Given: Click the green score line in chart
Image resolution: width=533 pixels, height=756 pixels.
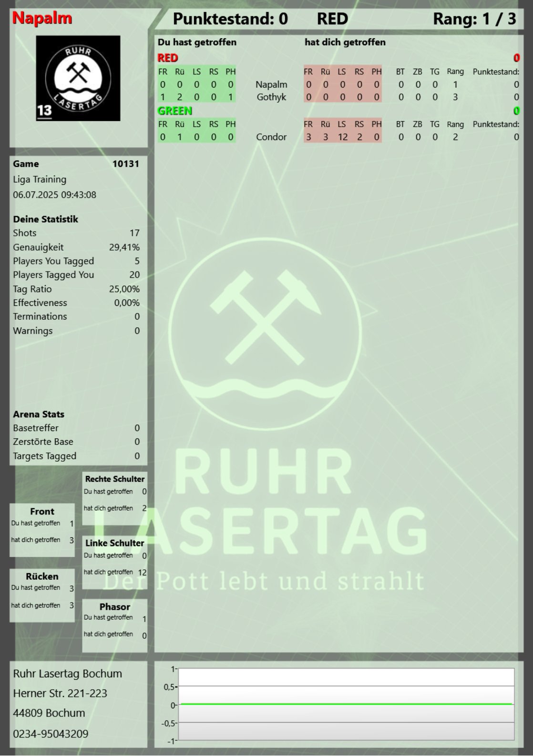Looking at the screenshot, I should click(x=346, y=704).
